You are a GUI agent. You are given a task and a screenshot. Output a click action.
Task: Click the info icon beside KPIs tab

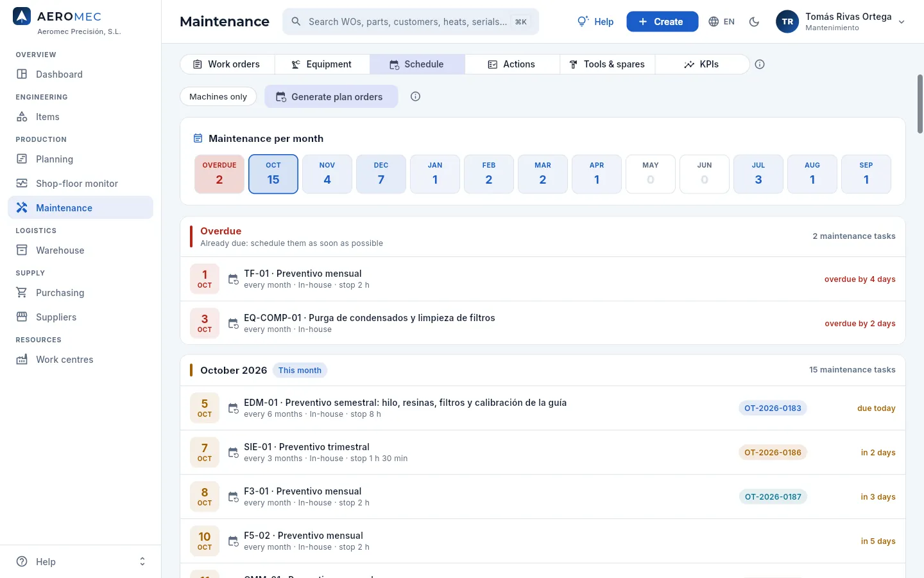(760, 64)
